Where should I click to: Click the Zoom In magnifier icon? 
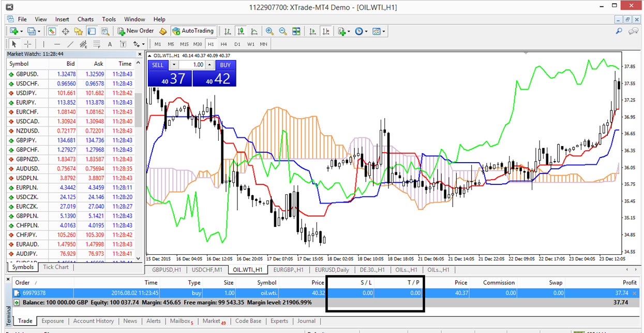(269, 31)
